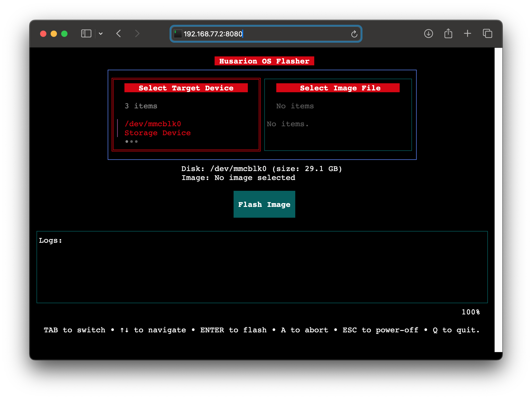Click the Logs: label
532x399 pixels.
point(50,240)
